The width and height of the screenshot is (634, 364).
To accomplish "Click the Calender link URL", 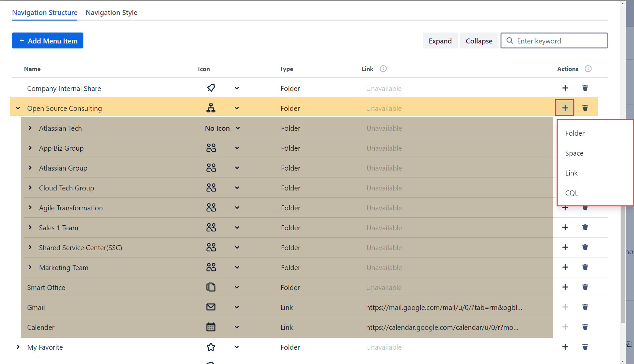I will (x=442, y=327).
